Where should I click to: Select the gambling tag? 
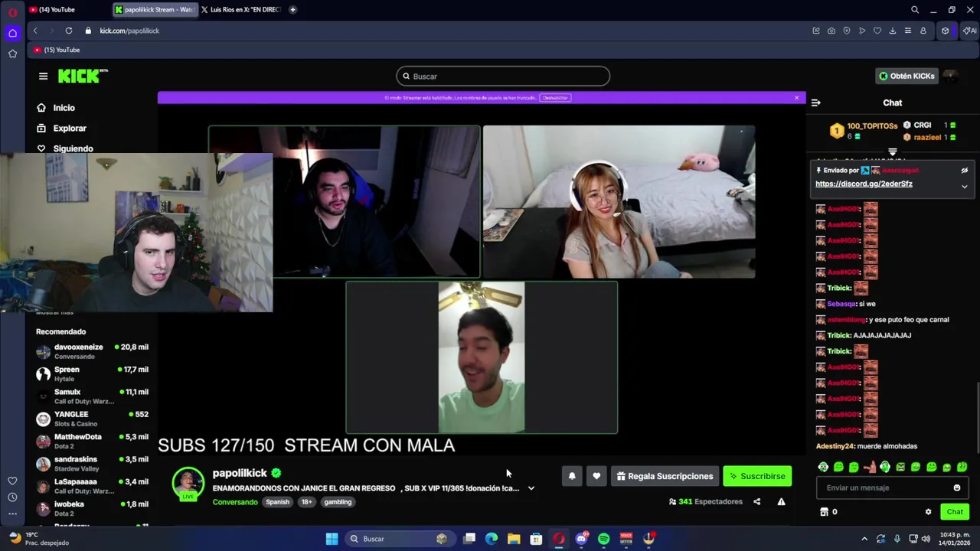338,502
